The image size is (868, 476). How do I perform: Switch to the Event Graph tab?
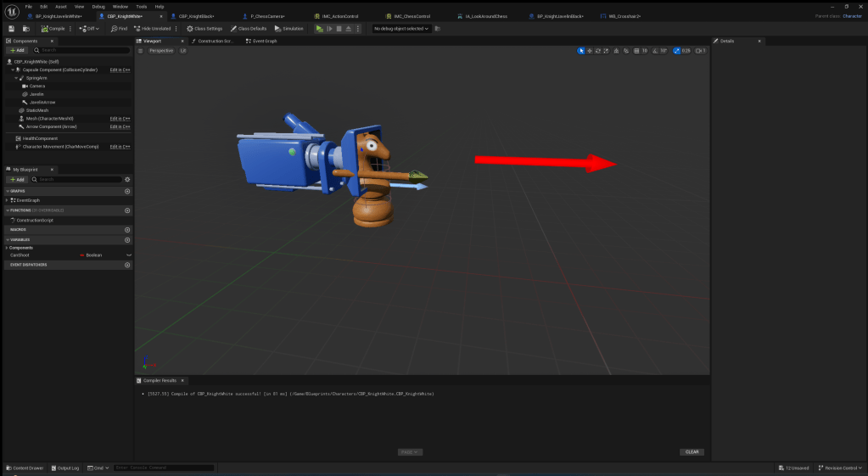click(x=262, y=41)
